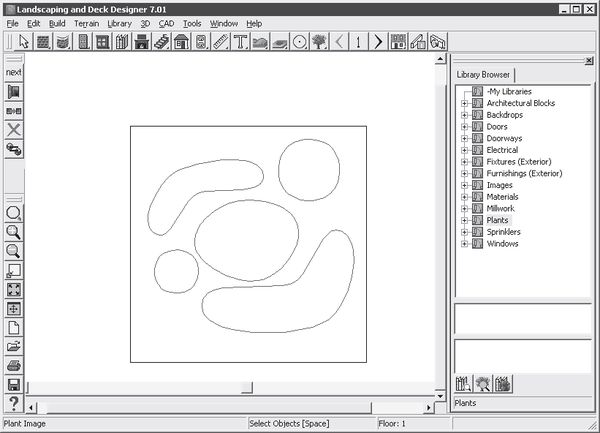
Task: Click the next button in sidebar
Action: click(14, 73)
